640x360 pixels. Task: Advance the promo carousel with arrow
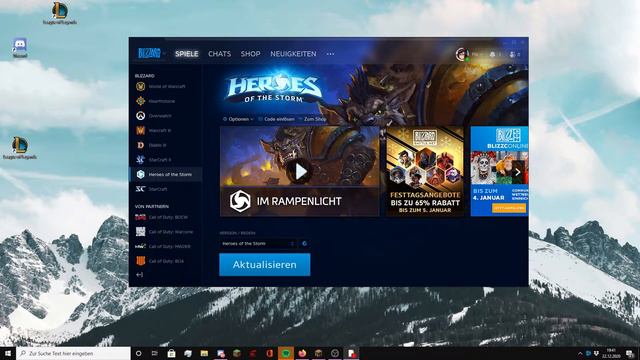coord(518,172)
